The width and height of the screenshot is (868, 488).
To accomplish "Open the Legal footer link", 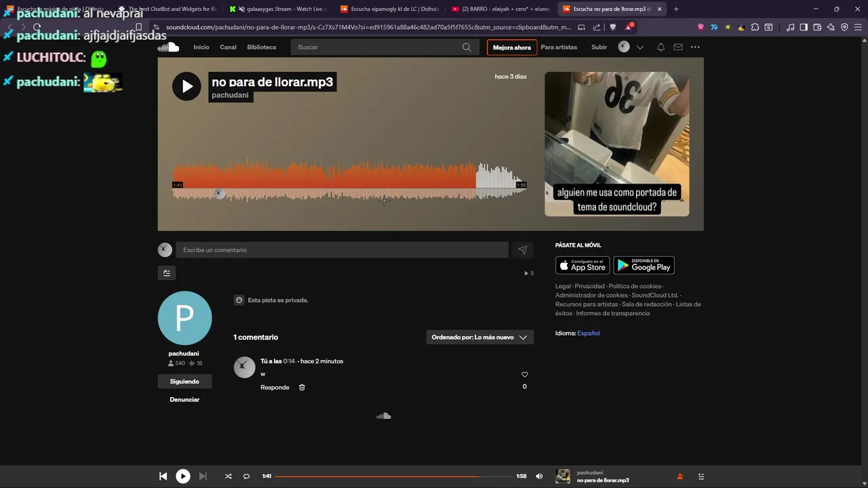I will [x=563, y=286].
